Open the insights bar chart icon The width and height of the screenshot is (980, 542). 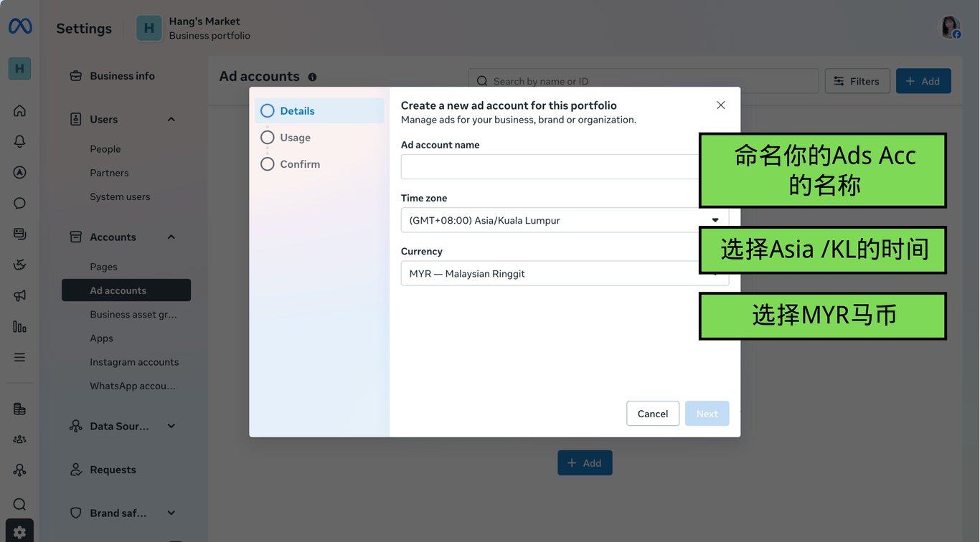[19, 326]
